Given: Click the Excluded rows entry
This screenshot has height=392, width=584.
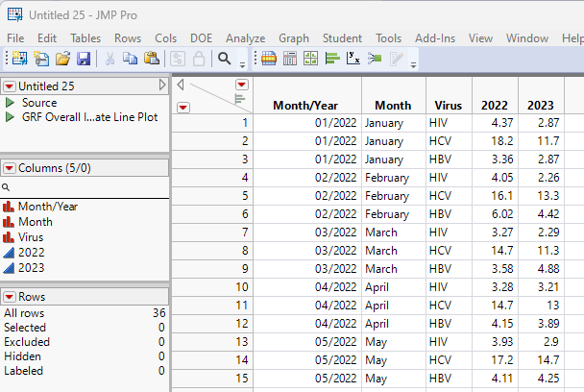Looking at the screenshot, I should [85, 342].
